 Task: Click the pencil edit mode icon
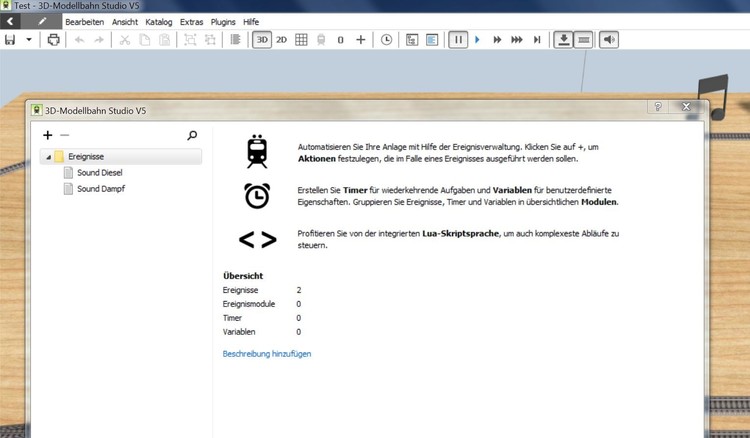(42, 21)
